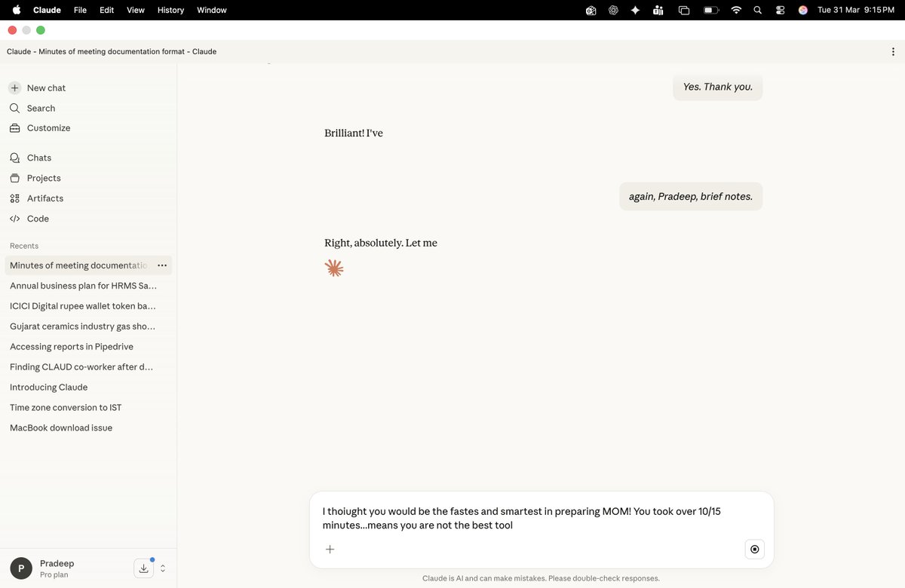Open the Wi-Fi status menu

(x=736, y=10)
